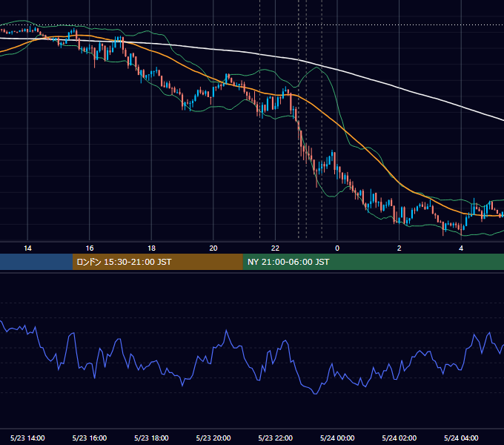
Task: Click the 14 hour label on the price chart axis
Action: click(27, 248)
